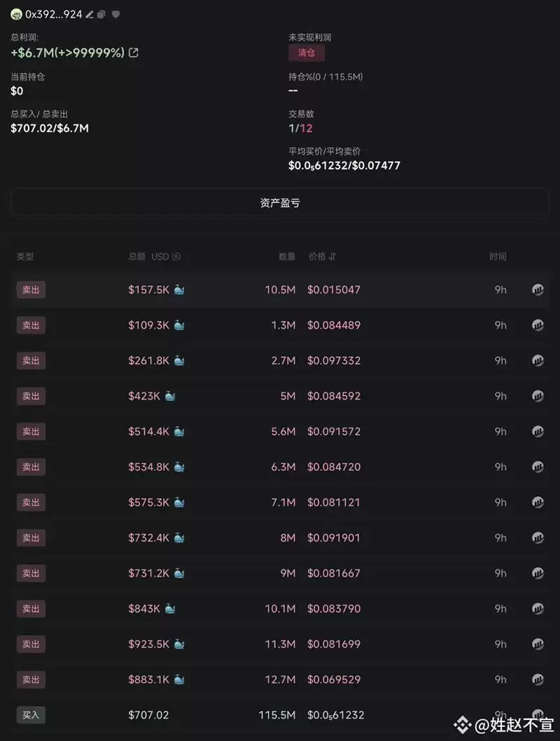The image size is (560, 741).
Task: Click the 交易数 value 1/12
Action: tap(300, 128)
